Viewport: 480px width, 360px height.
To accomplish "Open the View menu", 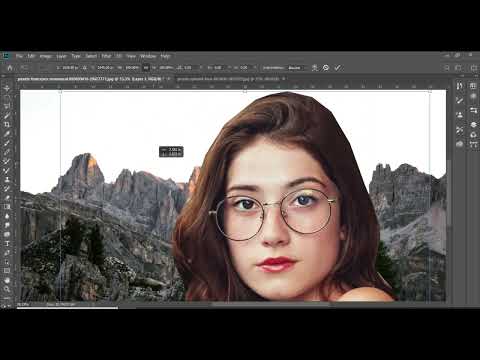I will click(131, 56).
